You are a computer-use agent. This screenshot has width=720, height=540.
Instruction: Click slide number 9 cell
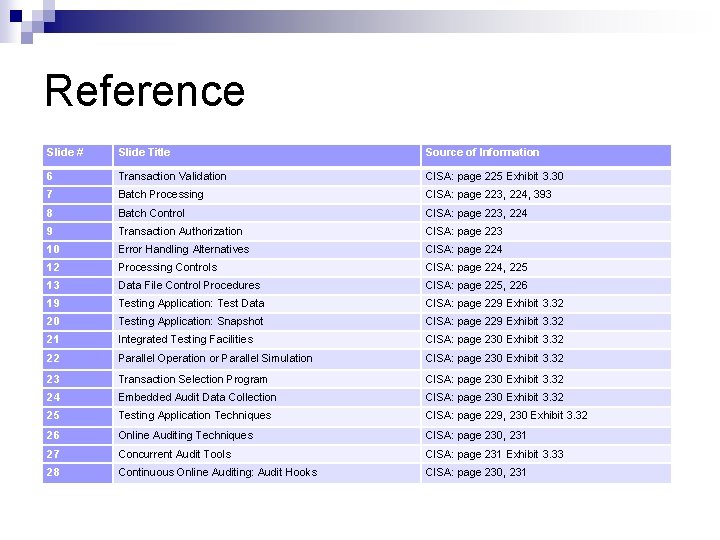(78, 231)
